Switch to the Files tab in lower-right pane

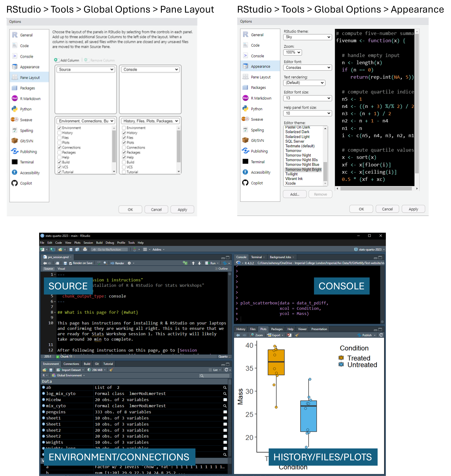(253, 329)
